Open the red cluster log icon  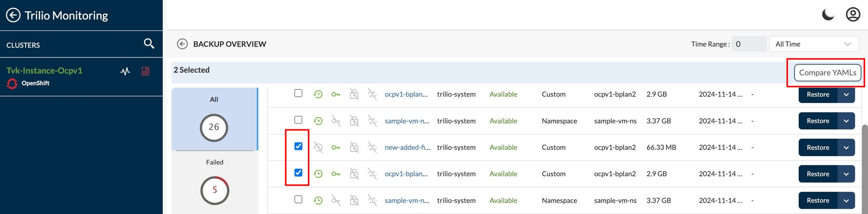point(145,71)
